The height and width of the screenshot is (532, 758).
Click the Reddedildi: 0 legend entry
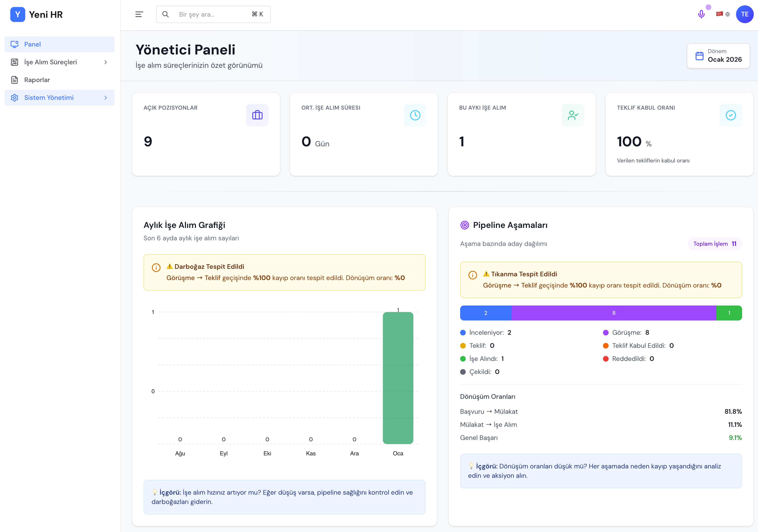(628, 359)
